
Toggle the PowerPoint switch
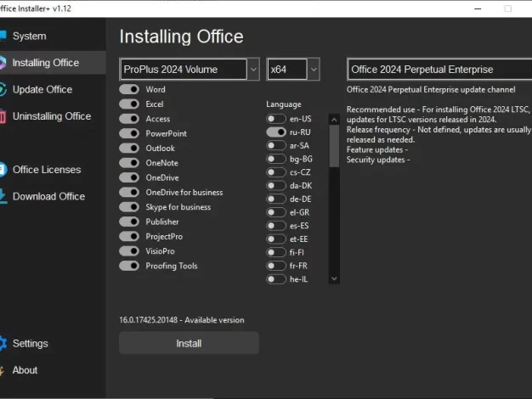tap(129, 133)
